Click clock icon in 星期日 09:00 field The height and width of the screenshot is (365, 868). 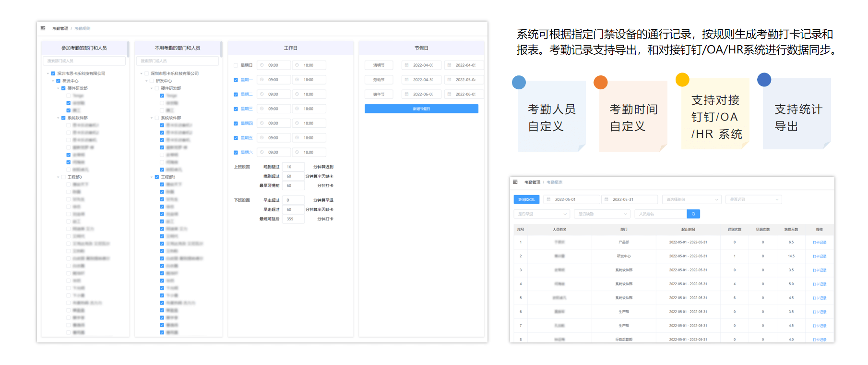(262, 65)
